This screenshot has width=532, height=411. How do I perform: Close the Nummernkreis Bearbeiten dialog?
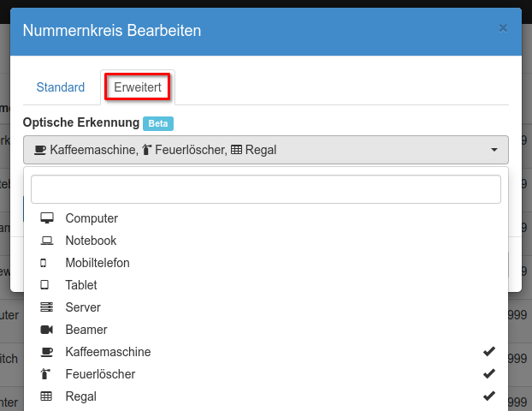(503, 28)
